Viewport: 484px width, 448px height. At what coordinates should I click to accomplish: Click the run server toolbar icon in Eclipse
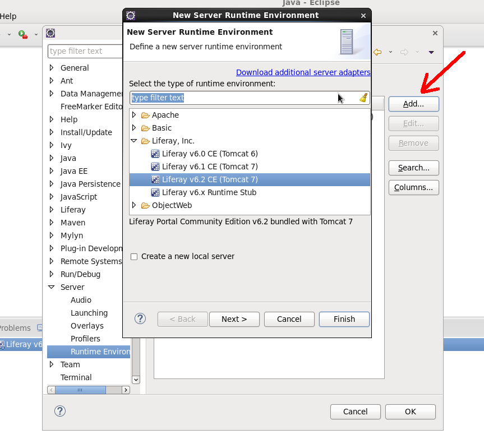pyautogui.click(x=22, y=34)
